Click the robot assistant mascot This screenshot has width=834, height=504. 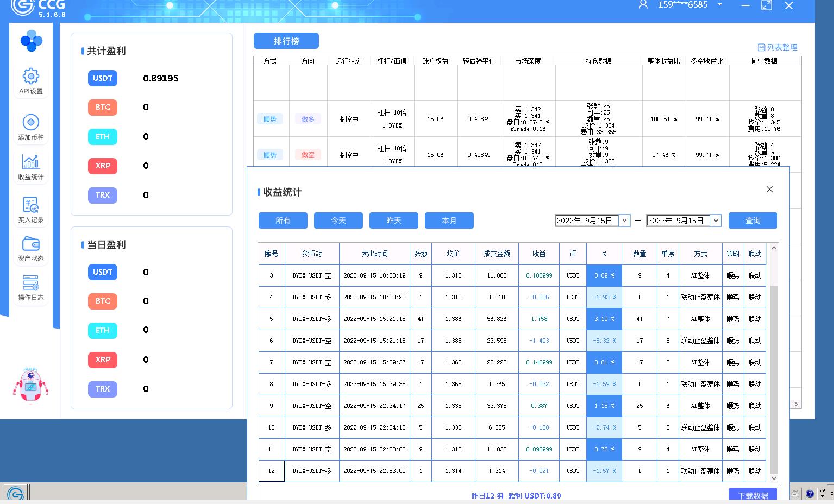31,386
